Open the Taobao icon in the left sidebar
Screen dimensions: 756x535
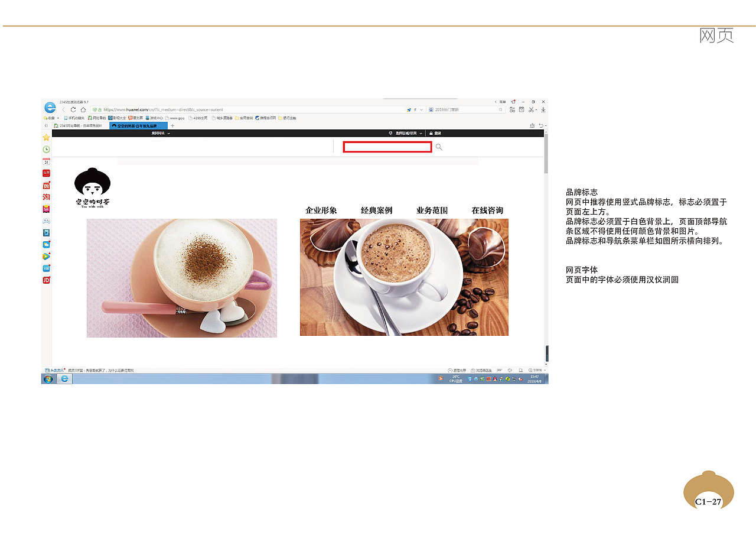coord(47,197)
